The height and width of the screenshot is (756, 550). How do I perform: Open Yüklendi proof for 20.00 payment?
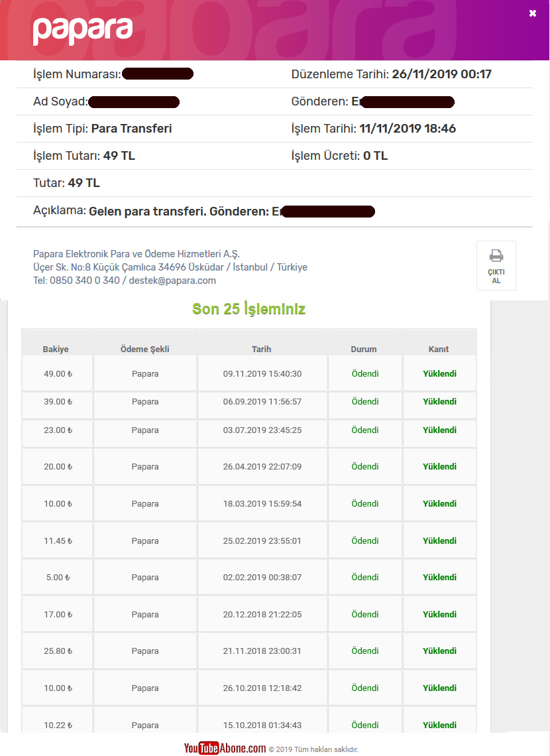(x=439, y=467)
